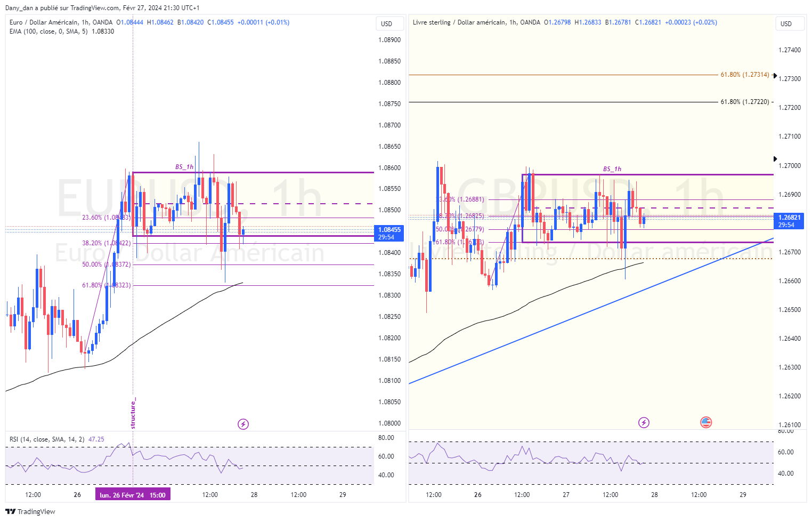Click the '28' date label on GBPUSD time axis

(x=654, y=495)
